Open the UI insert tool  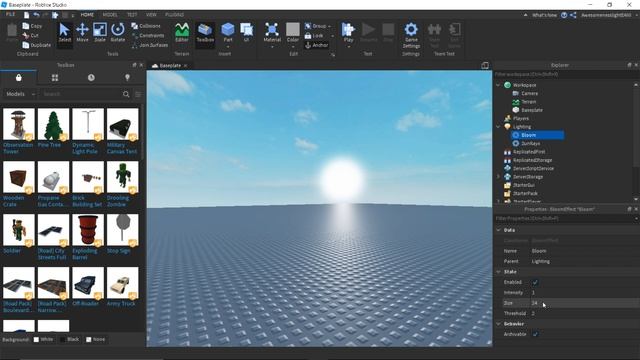pyautogui.click(x=247, y=33)
